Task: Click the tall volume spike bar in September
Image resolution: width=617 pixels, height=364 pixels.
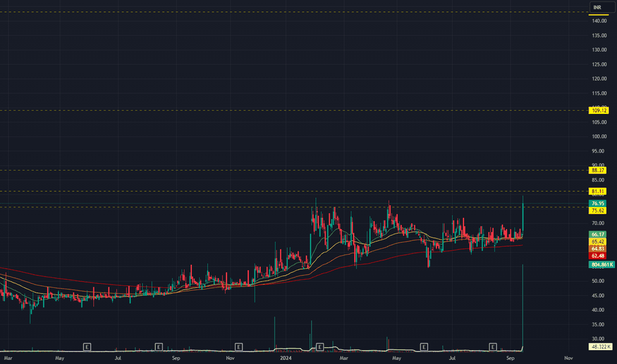Action: pyautogui.click(x=522, y=307)
